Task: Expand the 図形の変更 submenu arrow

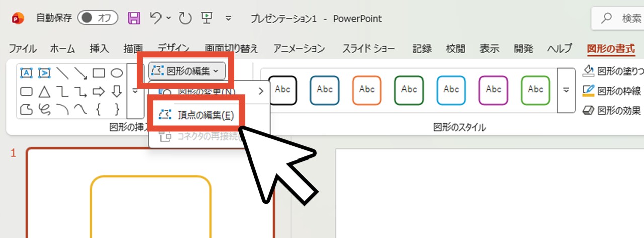Action: click(x=261, y=91)
